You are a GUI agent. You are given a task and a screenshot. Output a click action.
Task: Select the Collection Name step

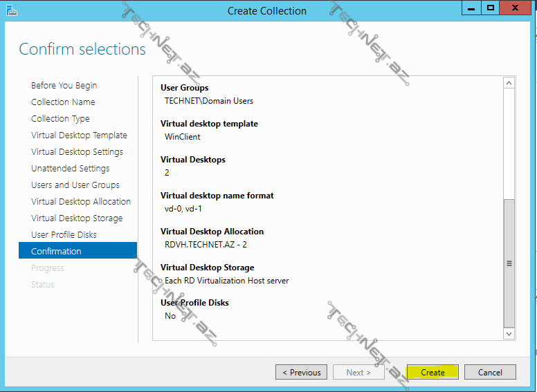tap(63, 102)
